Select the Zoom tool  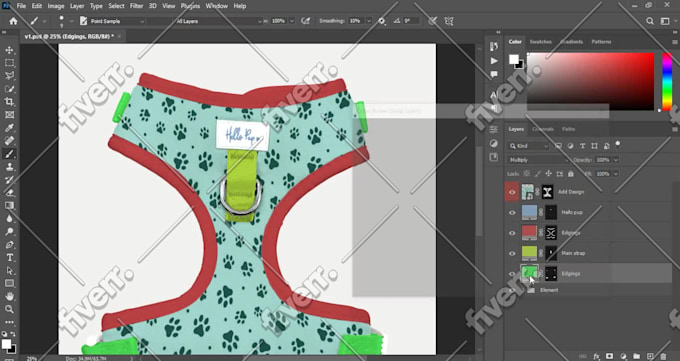tap(9, 309)
